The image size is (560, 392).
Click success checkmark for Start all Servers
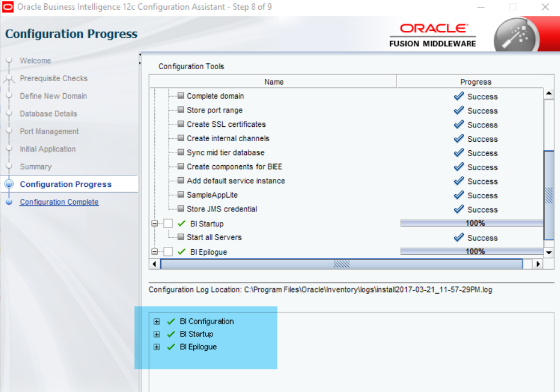[458, 237]
